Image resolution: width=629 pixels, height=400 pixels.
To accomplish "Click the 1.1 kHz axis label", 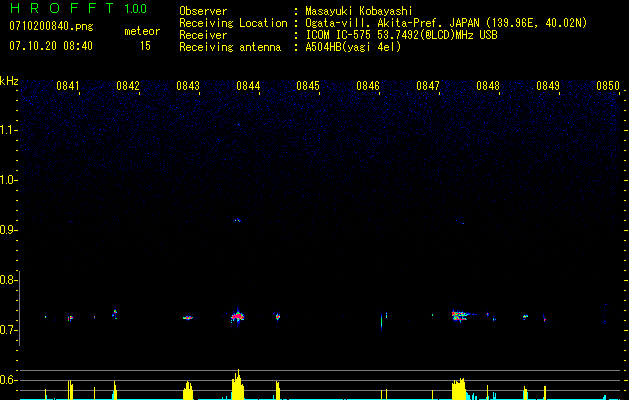I will click(8, 130).
